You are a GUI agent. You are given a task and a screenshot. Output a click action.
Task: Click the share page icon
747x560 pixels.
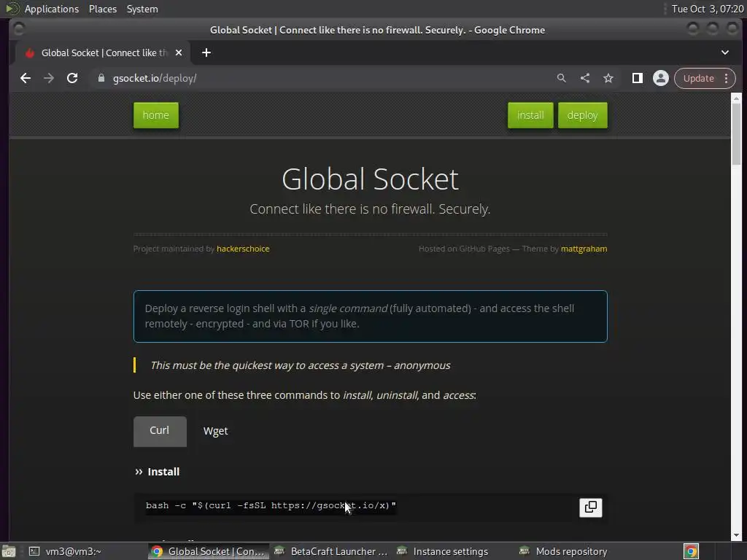pos(585,78)
